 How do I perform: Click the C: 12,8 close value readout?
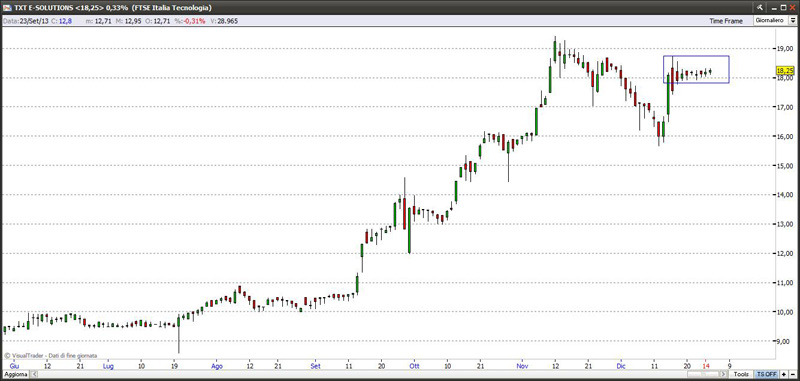tap(62, 21)
